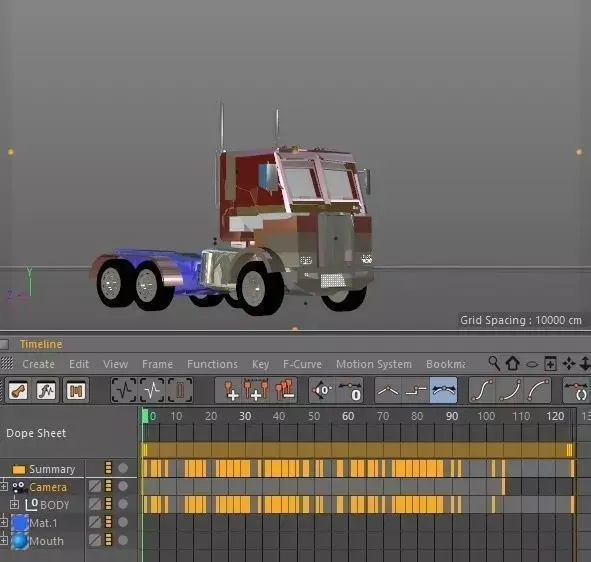Click the add multiple markers icon

pyautogui.click(x=256, y=390)
